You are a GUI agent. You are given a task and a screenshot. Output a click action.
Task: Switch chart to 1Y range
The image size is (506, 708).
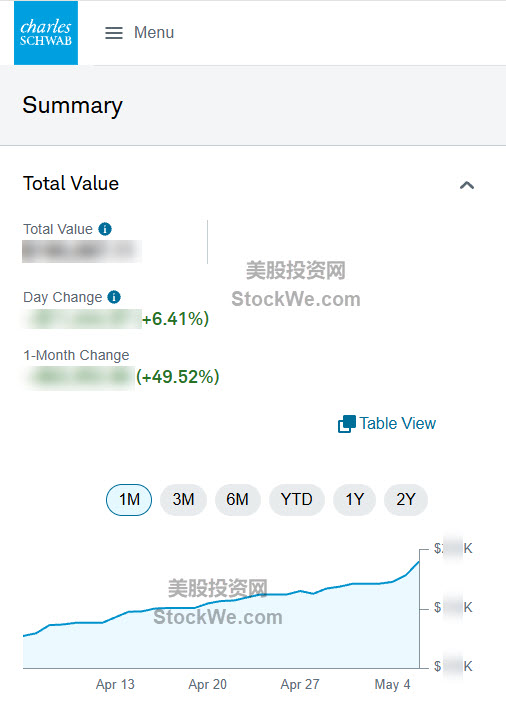click(354, 500)
